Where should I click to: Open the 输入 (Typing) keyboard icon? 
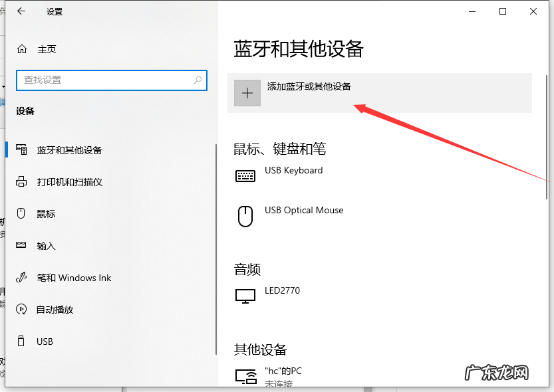(21, 245)
